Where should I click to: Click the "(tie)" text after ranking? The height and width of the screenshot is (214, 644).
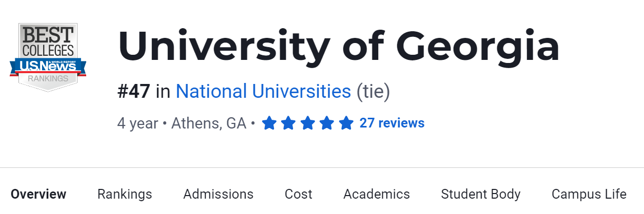coord(373,92)
